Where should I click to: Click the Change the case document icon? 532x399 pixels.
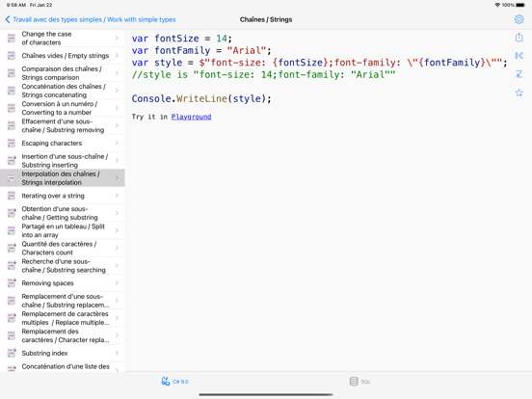(12, 38)
